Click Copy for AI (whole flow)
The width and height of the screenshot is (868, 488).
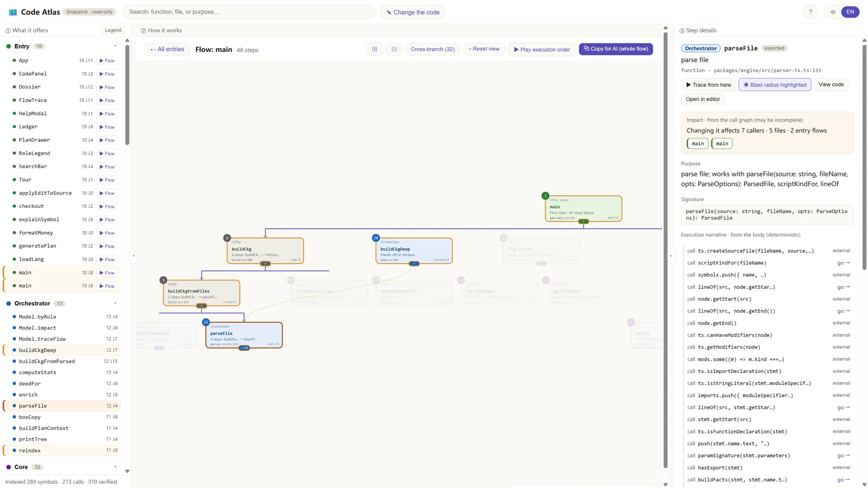(616, 49)
